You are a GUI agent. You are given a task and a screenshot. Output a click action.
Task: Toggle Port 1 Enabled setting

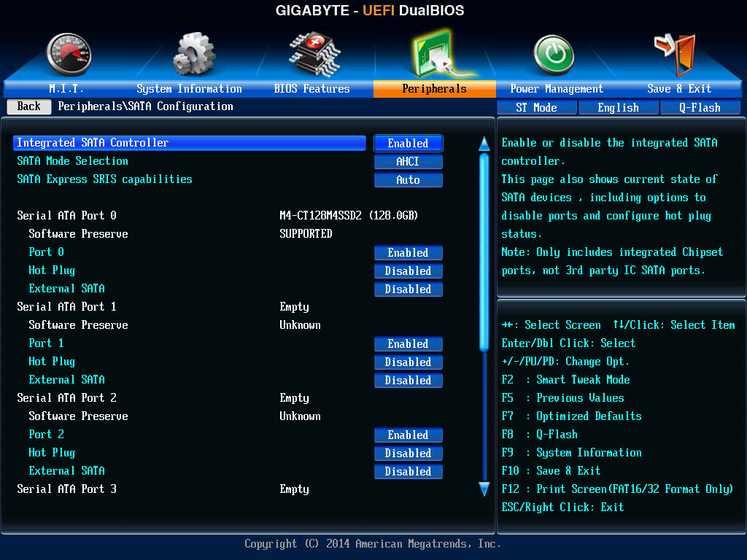(x=409, y=344)
